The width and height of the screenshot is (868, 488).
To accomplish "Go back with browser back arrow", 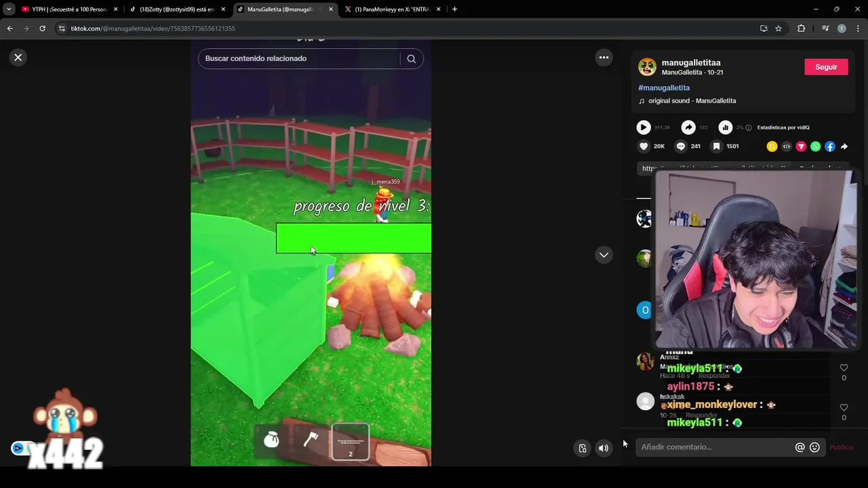I will tap(9, 28).
